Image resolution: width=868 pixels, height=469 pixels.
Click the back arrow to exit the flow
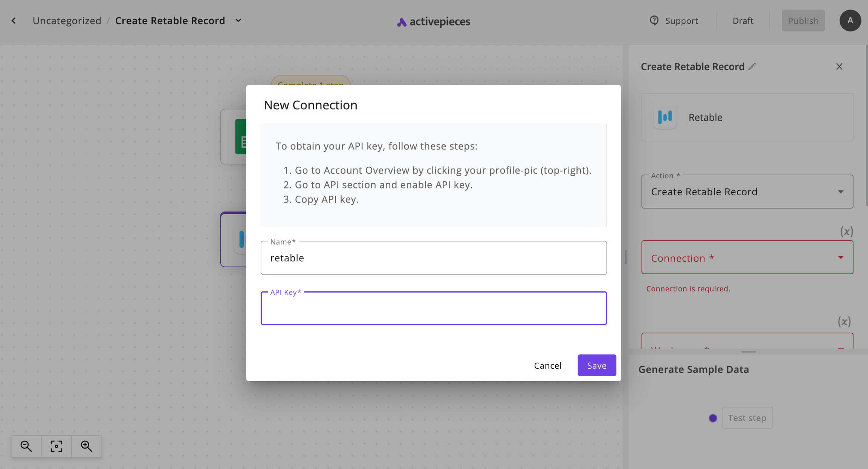click(14, 20)
